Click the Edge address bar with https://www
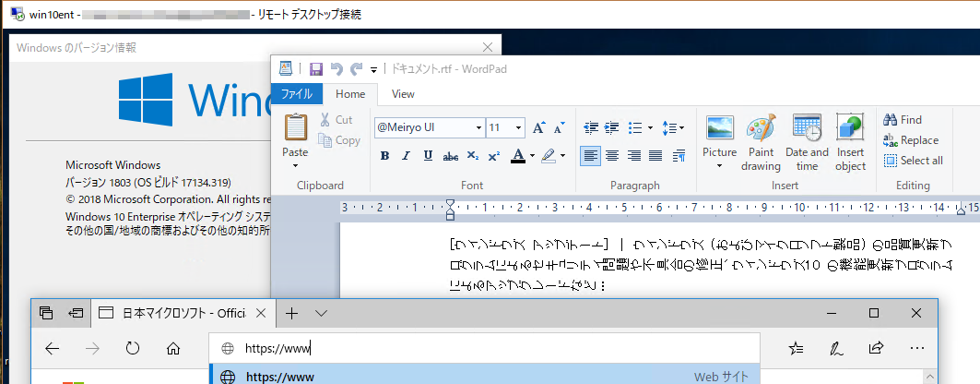Screen dimensions: 980x384 point(484,348)
